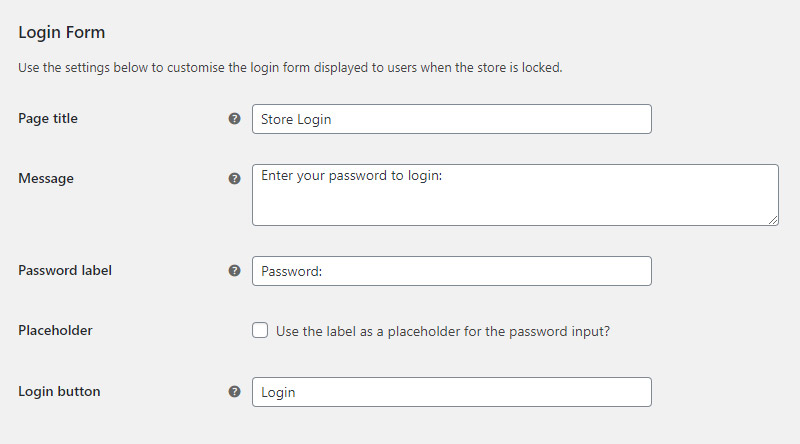Tick the placeholder checkbox for password input
The width and height of the screenshot is (800, 444).
(260, 330)
